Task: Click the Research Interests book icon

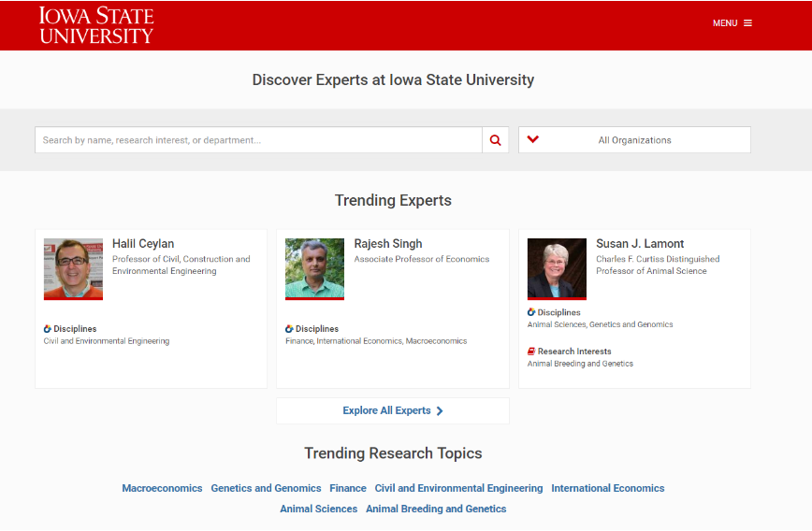Action: pos(531,352)
